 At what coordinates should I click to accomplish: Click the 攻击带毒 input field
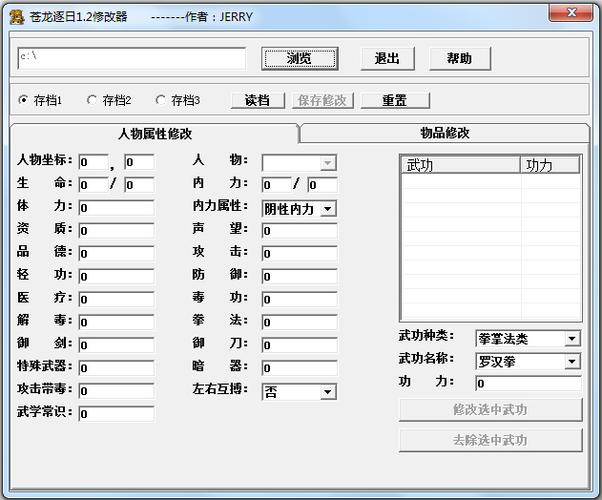pos(116,391)
